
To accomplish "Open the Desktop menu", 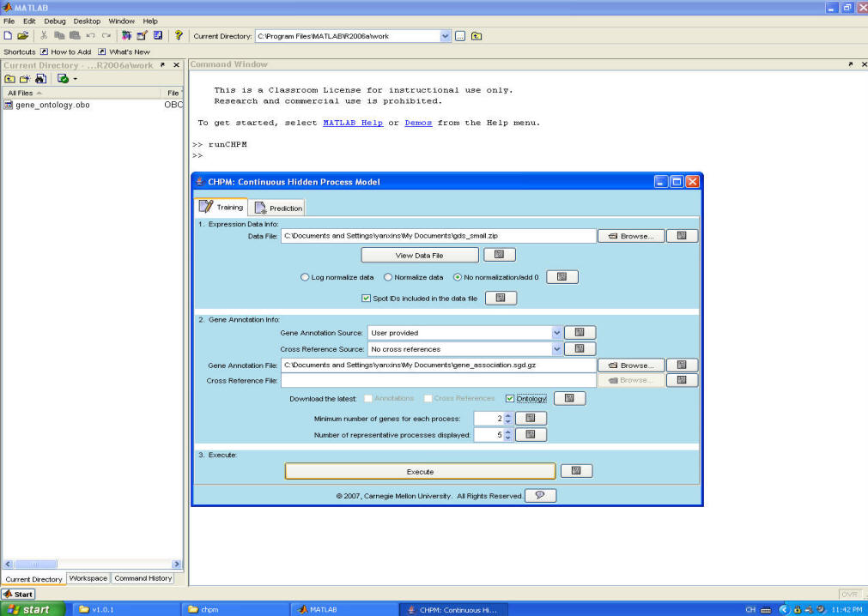I will [x=86, y=21].
